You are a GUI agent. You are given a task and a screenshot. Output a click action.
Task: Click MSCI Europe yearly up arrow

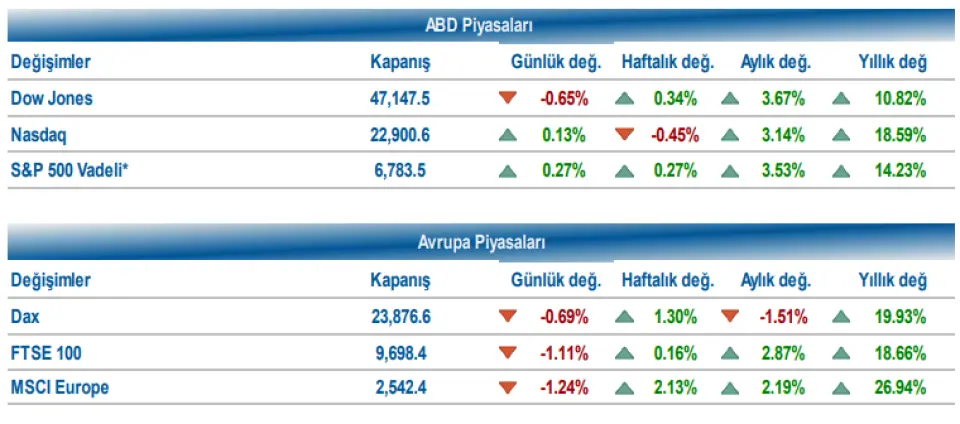point(841,387)
